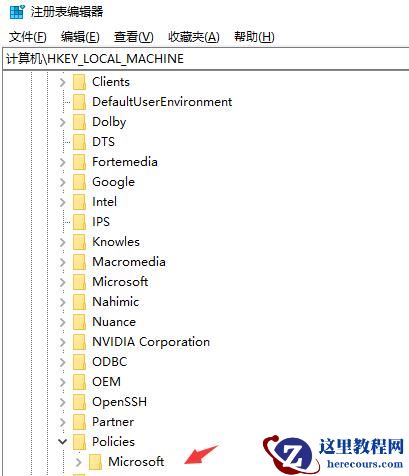Click the NVIDIA Corporation folder icon
Image resolution: width=409 pixels, height=476 pixels.
point(79,342)
